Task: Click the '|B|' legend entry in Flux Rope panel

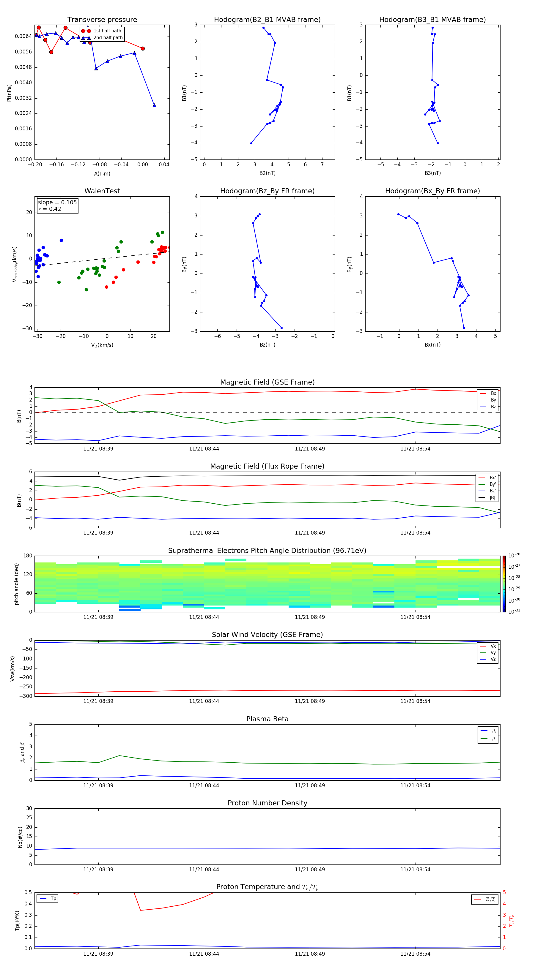Action: point(487,498)
